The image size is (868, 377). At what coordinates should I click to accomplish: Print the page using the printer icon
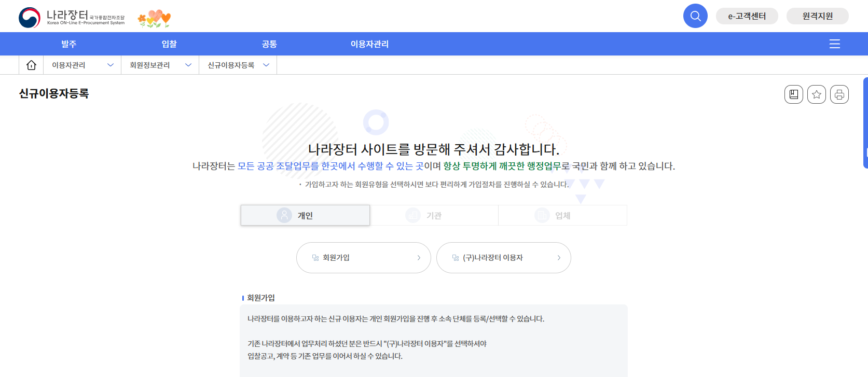(x=839, y=94)
